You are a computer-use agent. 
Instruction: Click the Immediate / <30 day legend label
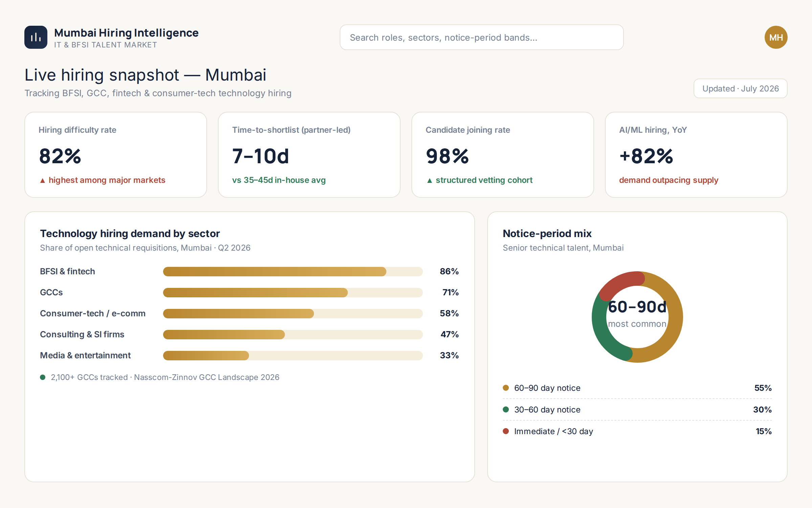pyautogui.click(x=554, y=431)
